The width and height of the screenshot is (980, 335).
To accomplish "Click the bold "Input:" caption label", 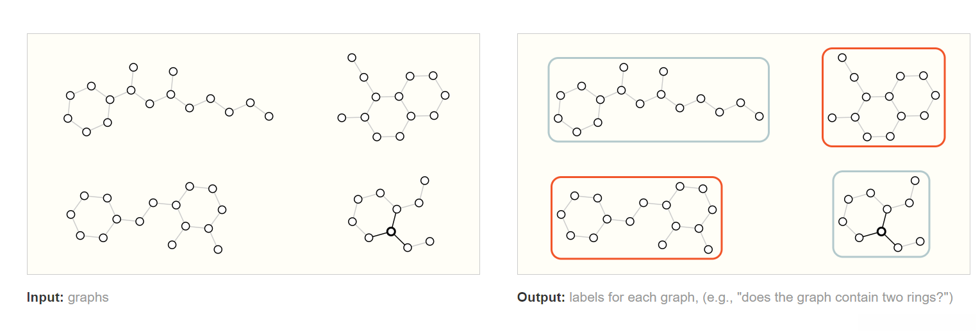I will (x=46, y=297).
